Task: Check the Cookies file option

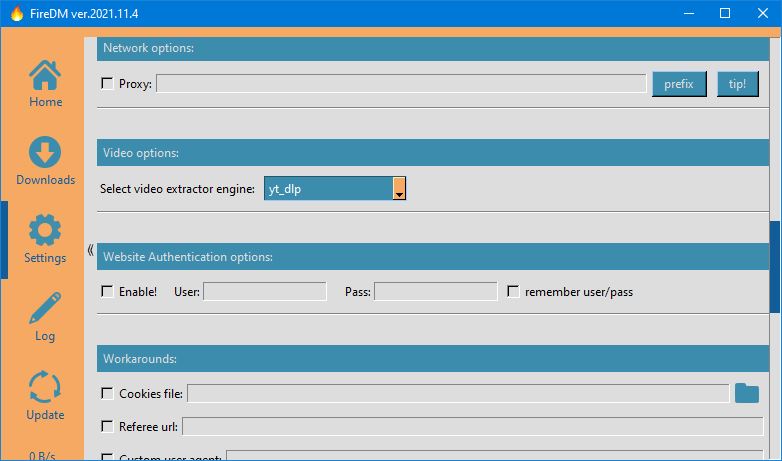Action: [x=107, y=393]
